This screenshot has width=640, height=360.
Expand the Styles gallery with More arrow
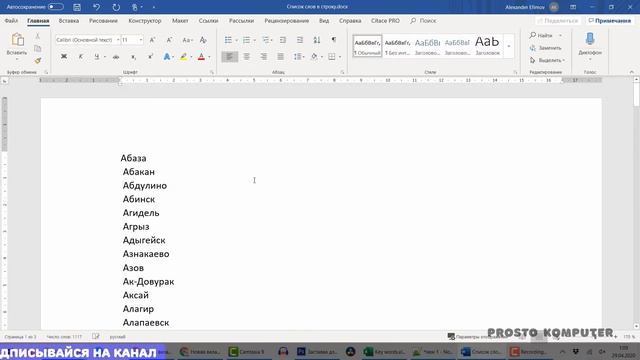point(509,46)
